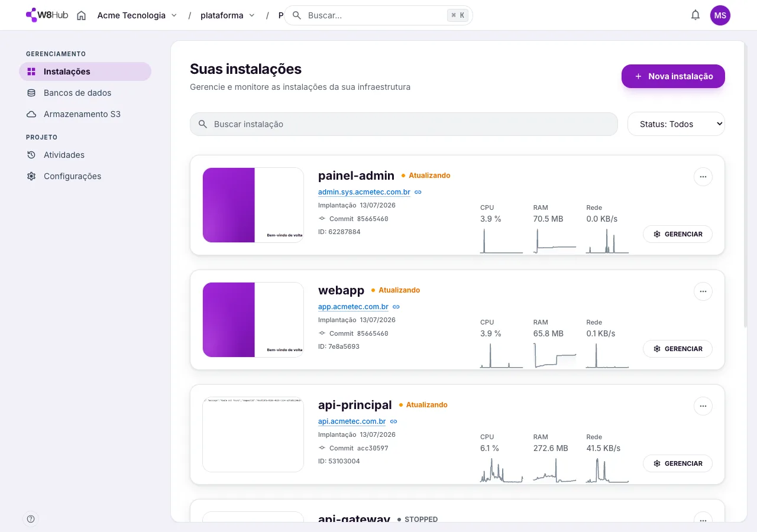Viewport: 757px width, 532px height.
Task: Open the admin.sys.acmetec.com.br link
Action: tap(364, 192)
